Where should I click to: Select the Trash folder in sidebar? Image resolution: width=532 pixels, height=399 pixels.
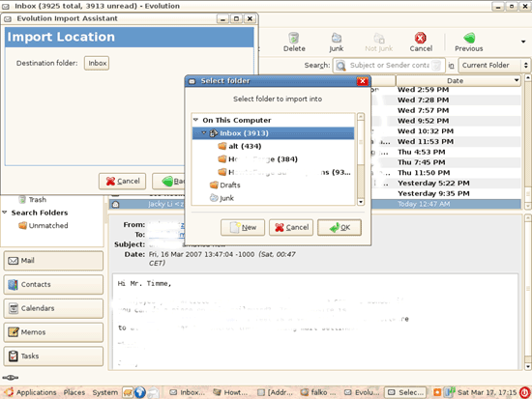(x=33, y=200)
